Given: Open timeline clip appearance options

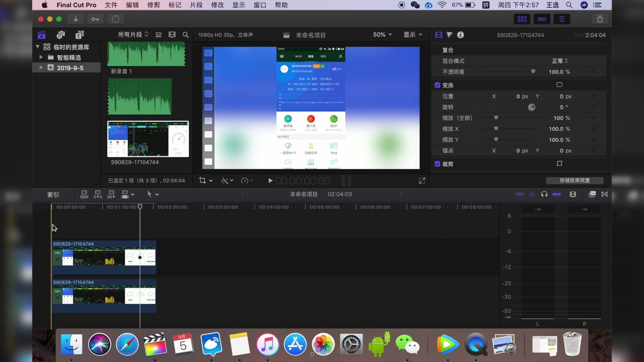Looking at the screenshot, I should click(573, 194).
